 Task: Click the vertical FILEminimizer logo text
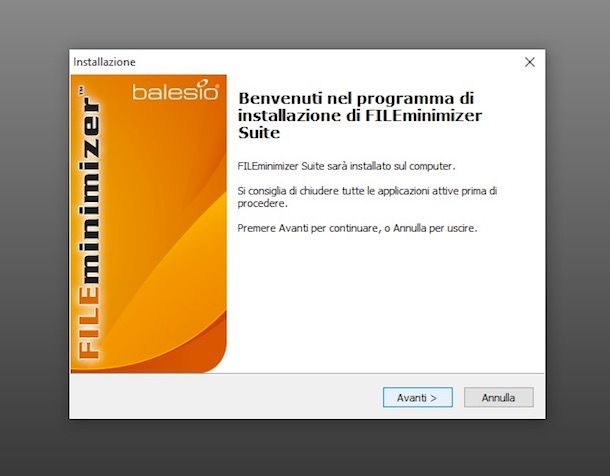89,224
